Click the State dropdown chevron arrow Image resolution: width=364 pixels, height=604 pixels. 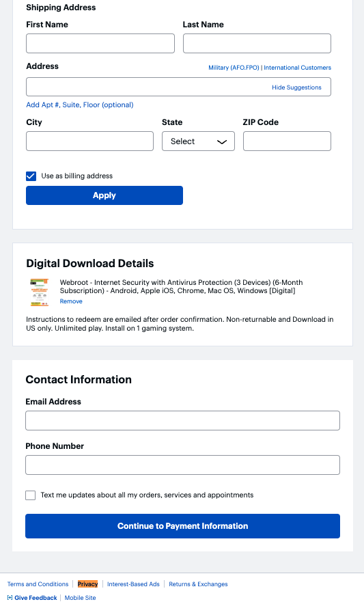(x=222, y=141)
